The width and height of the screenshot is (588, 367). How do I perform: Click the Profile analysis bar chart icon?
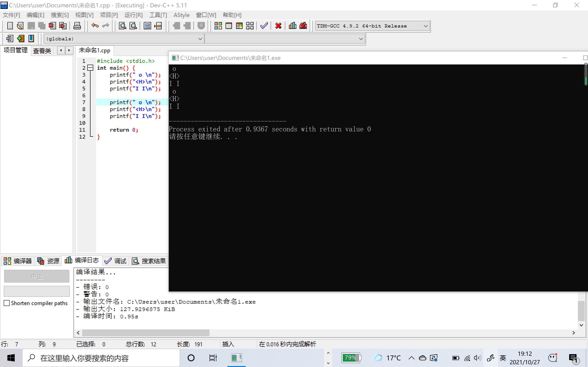click(292, 26)
